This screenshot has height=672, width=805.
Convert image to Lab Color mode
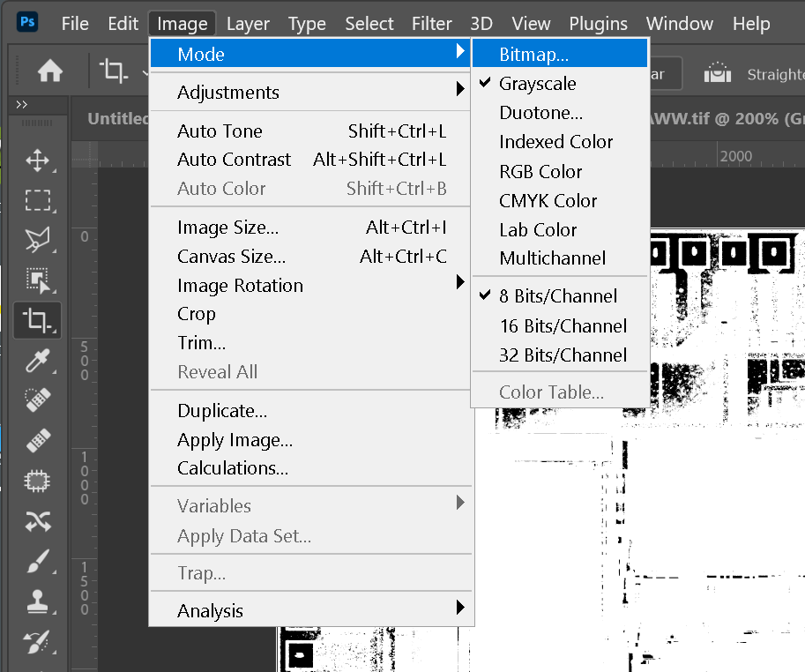coord(560,230)
